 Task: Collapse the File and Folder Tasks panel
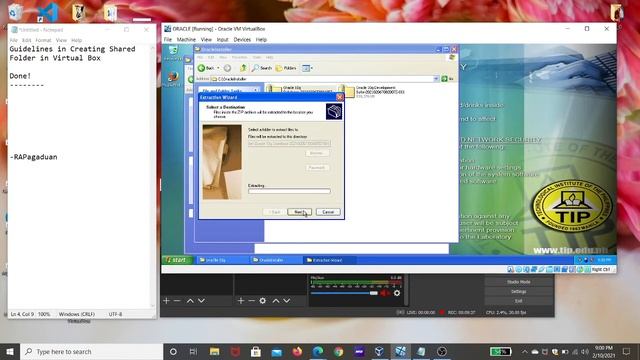(x=256, y=90)
